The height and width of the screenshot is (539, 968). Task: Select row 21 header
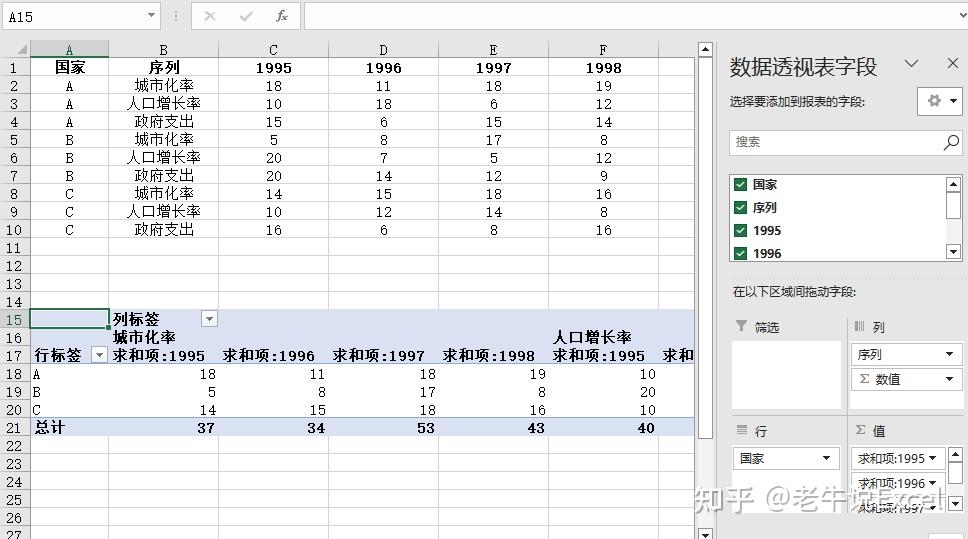(14, 427)
